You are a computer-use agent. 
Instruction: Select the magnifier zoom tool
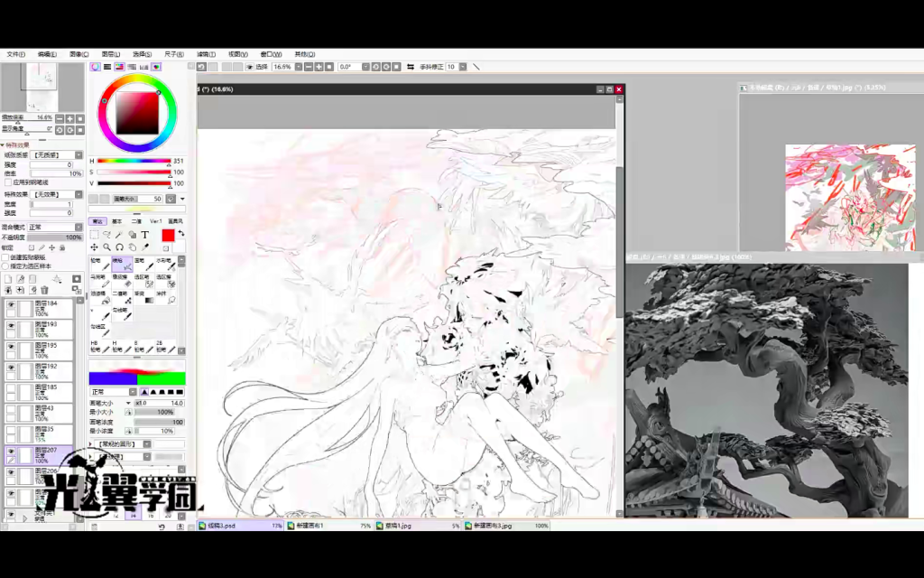[x=106, y=247]
